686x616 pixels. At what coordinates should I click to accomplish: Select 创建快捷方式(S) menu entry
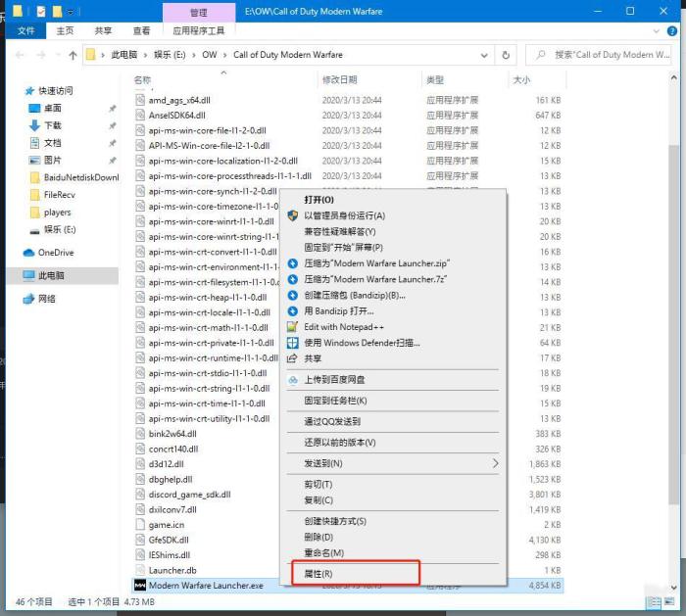click(x=335, y=522)
